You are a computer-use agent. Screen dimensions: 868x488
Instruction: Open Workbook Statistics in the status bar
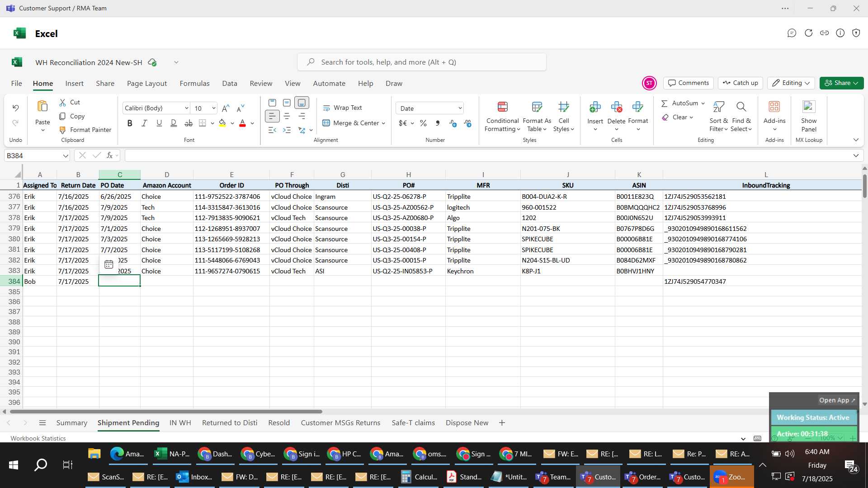38,439
